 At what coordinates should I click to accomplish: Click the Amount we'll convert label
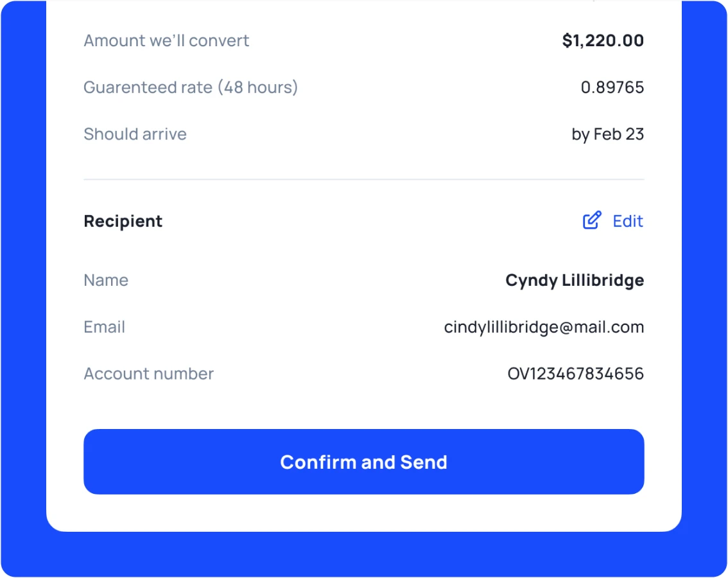[x=166, y=41]
